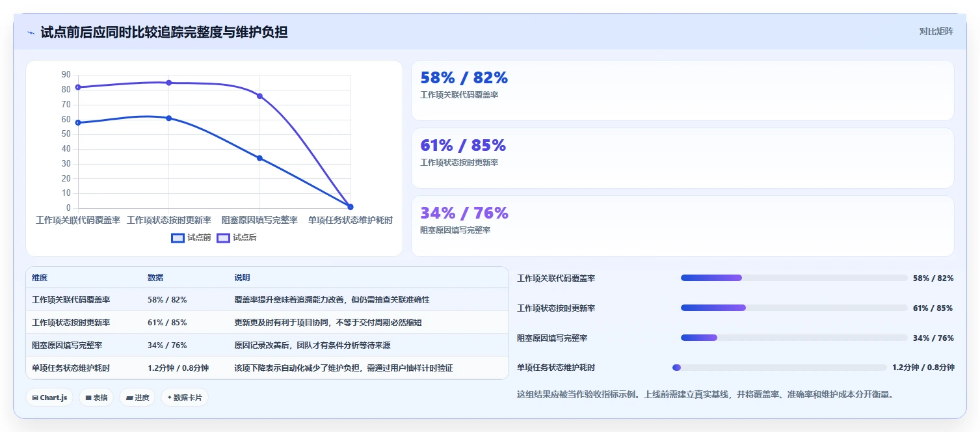This screenshot has width=980, height=432.
Task: Click the page title 试点前后应同时比较追踪完整度与维护负担
Action: tap(164, 32)
